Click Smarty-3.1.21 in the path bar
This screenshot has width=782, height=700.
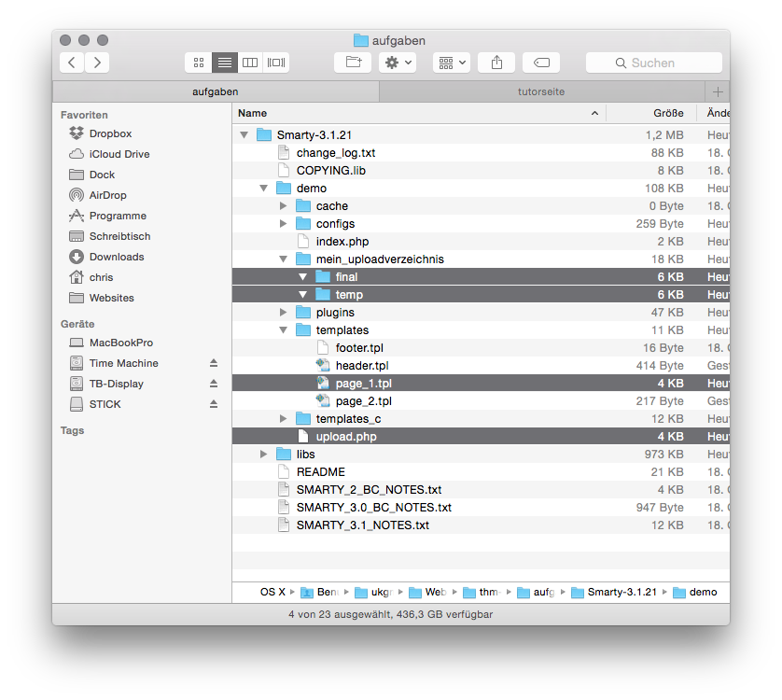(614, 593)
